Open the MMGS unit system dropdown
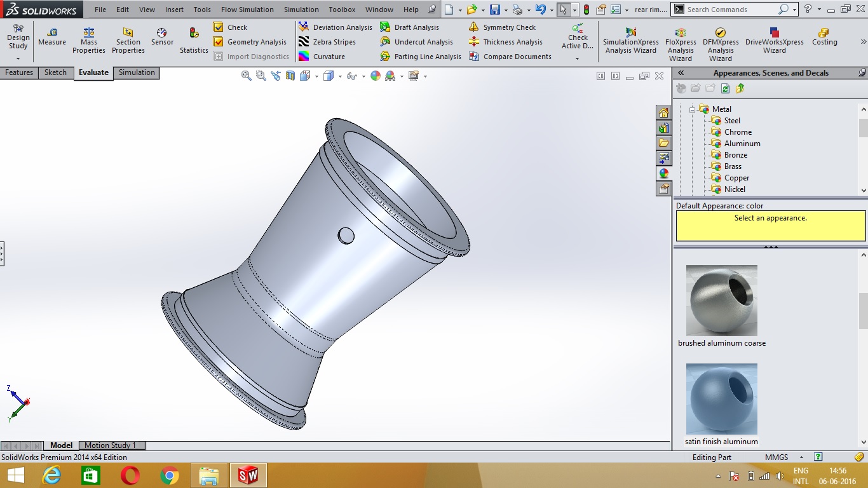This screenshot has width=868, height=488. 801,457
